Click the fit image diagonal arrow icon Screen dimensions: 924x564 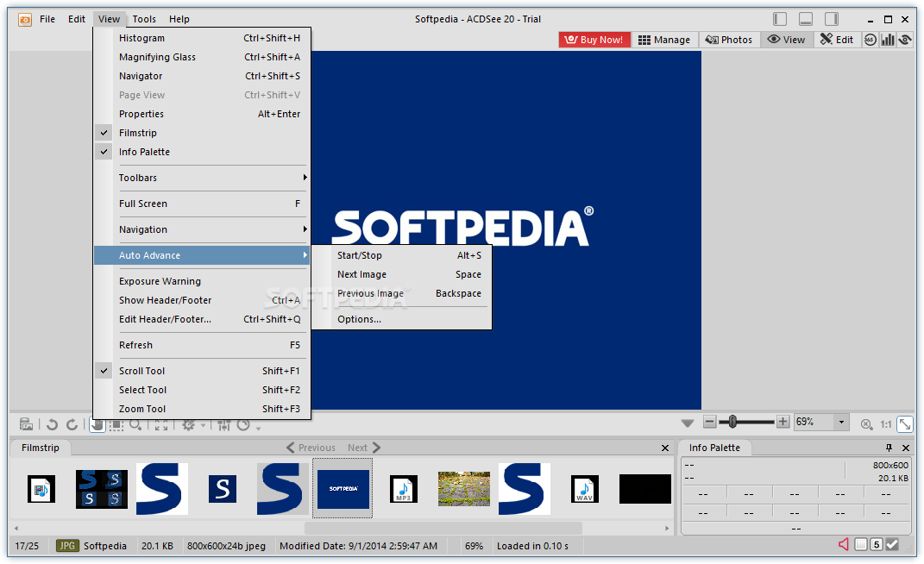pyautogui.click(x=904, y=423)
